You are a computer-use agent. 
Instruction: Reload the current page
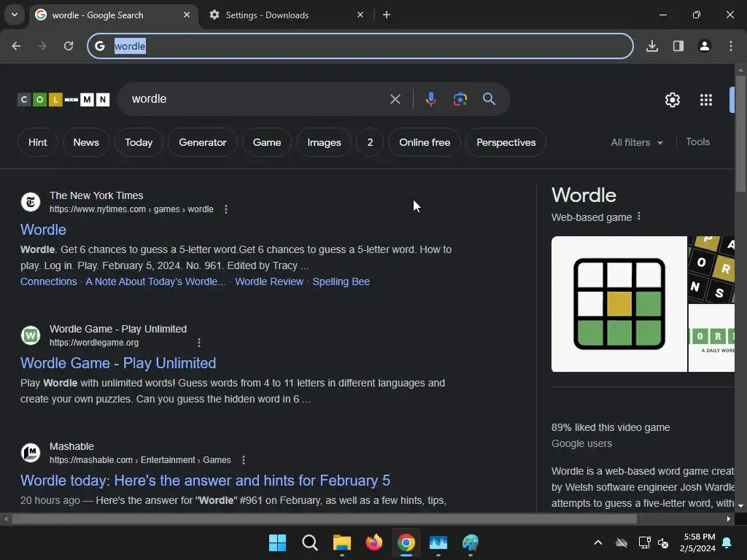tap(69, 46)
